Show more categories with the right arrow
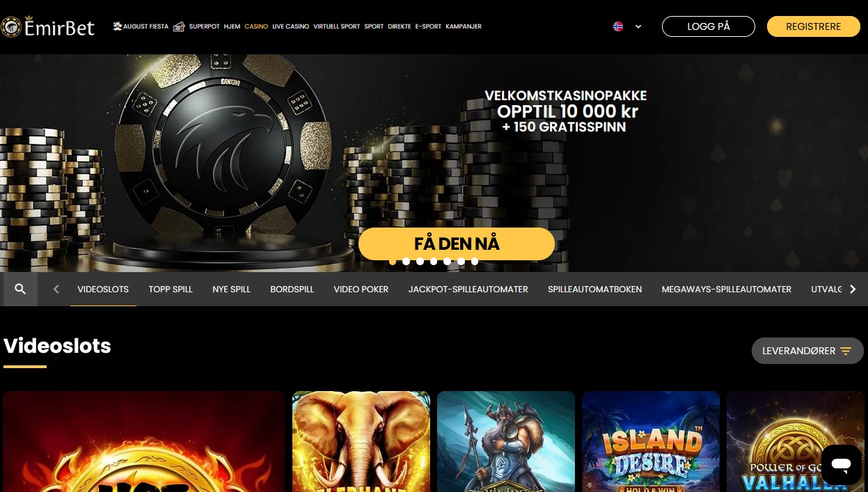The image size is (868, 492). tap(853, 289)
